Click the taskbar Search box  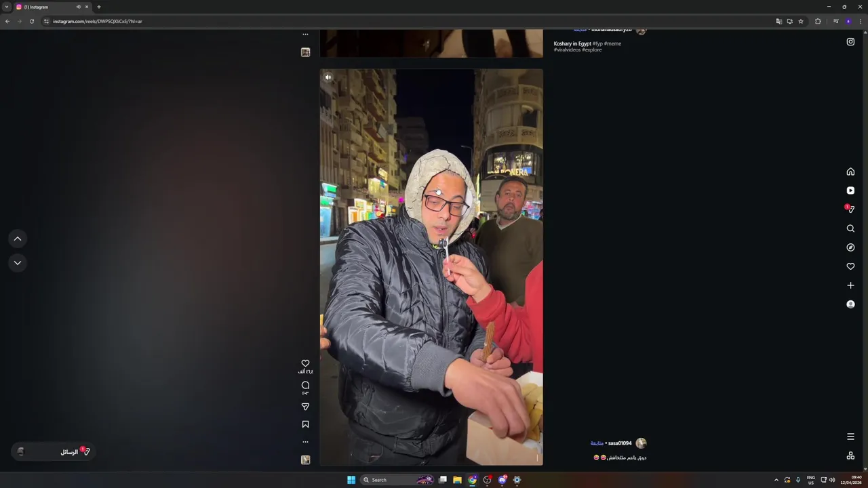coord(397,480)
